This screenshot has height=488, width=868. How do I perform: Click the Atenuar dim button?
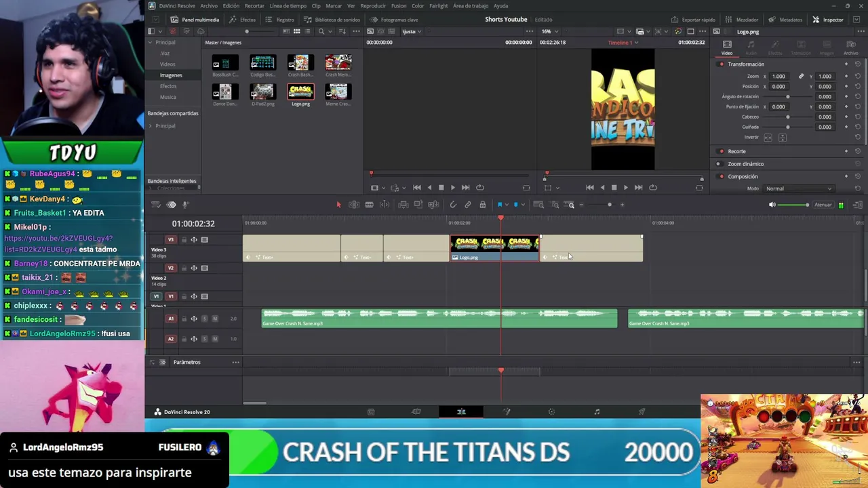823,205
